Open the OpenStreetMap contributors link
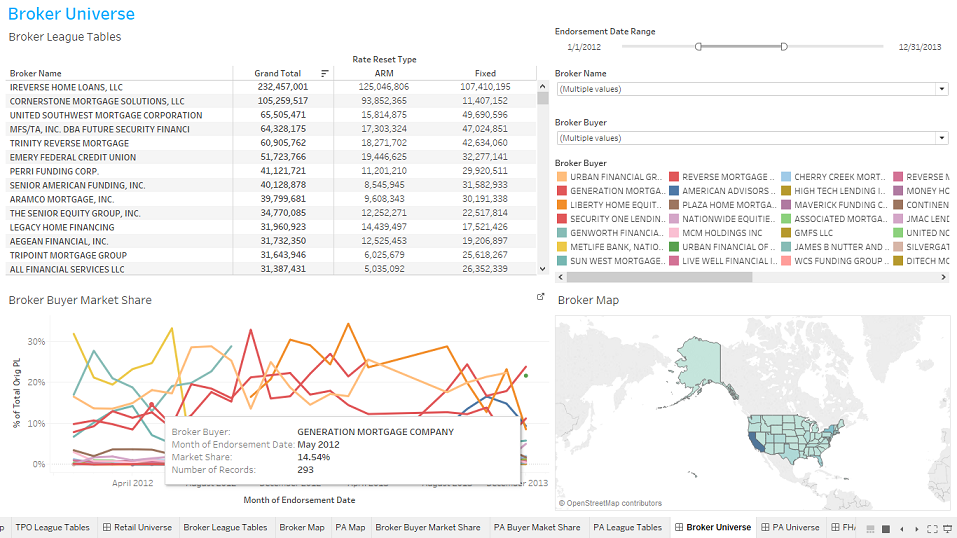 coord(610,504)
